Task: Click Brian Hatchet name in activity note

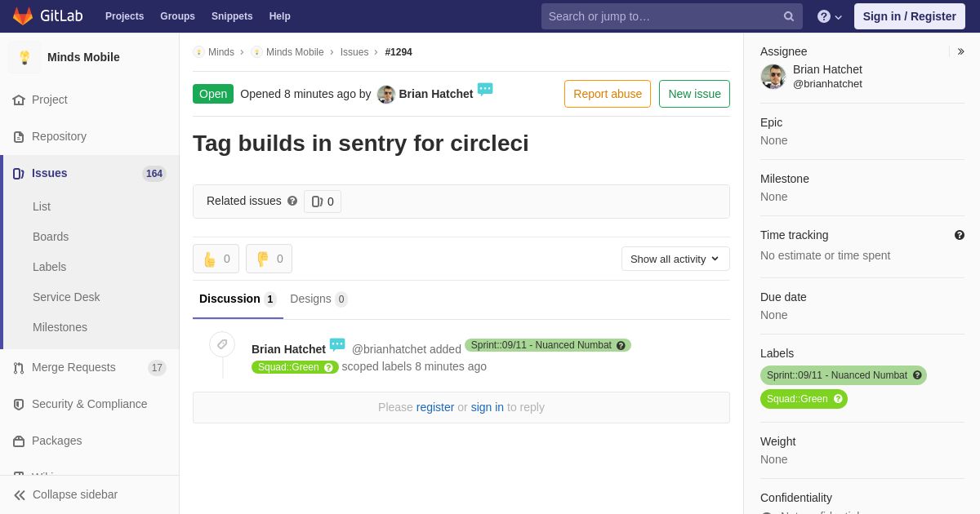Action: (288, 349)
